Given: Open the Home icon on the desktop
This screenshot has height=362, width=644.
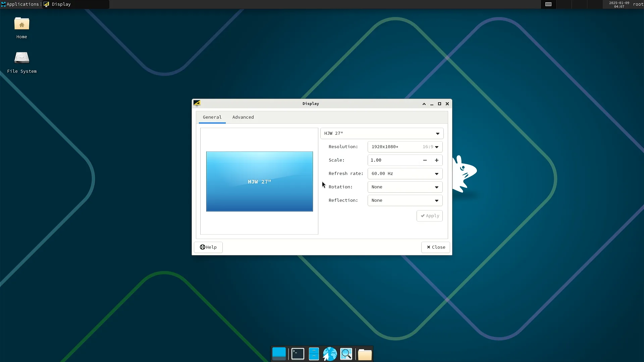Looking at the screenshot, I should [21, 27].
